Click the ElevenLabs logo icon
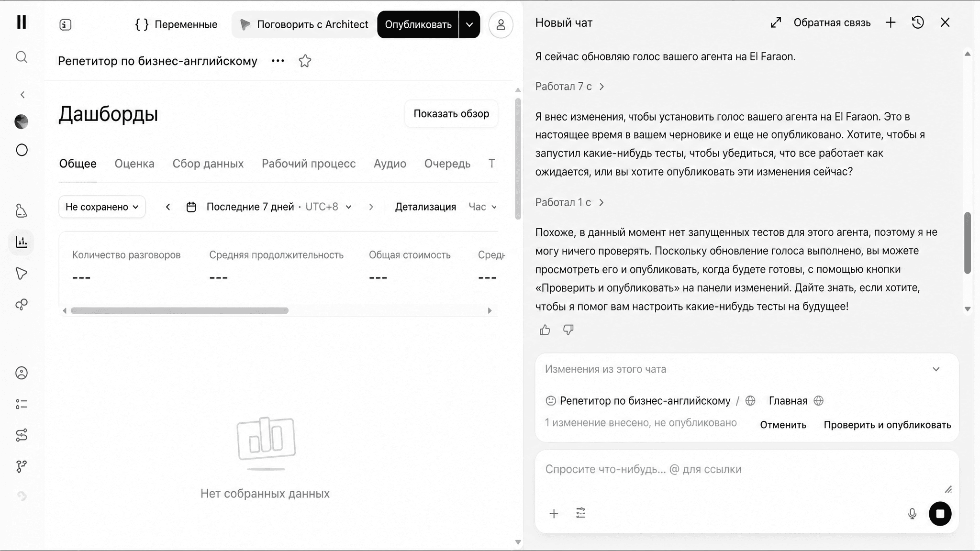 coord(22,22)
